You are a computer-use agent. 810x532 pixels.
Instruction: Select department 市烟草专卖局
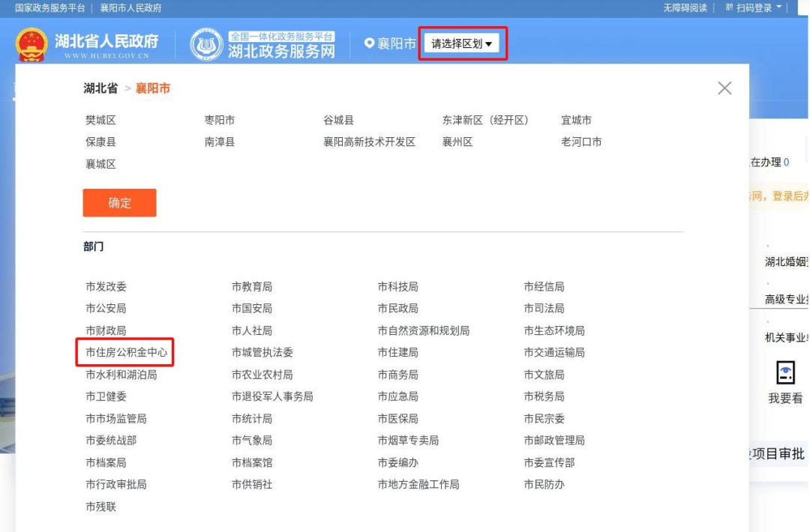point(408,440)
